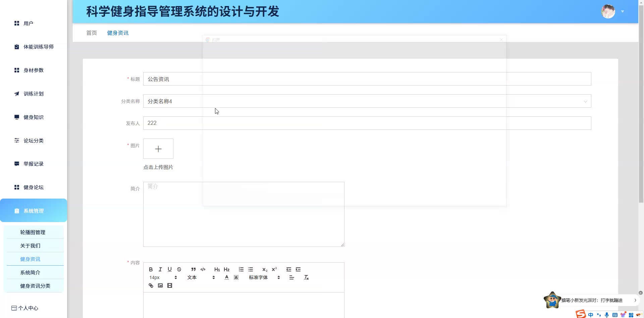Open 健身论坛 in the sidebar
The width and height of the screenshot is (644, 318).
[x=34, y=187]
